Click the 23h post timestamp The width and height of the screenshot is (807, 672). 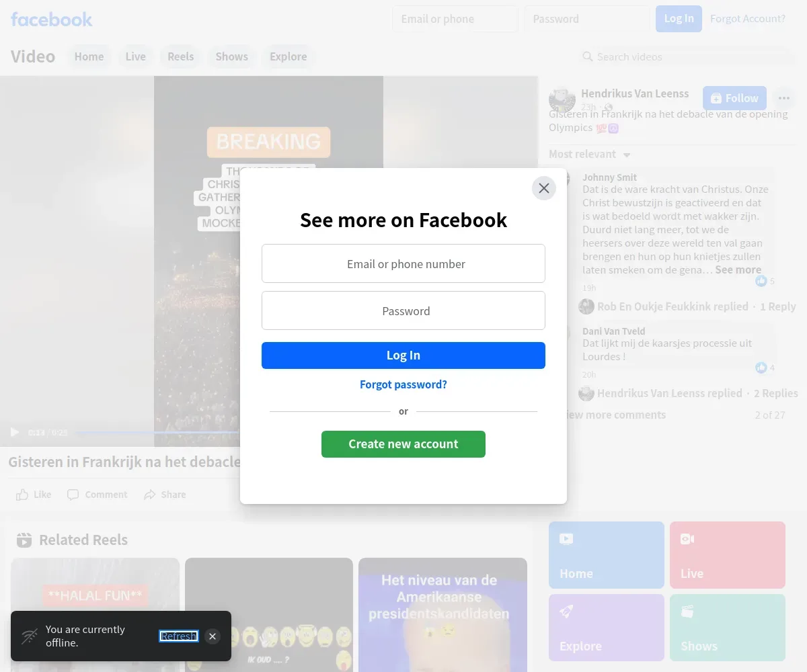click(x=588, y=107)
